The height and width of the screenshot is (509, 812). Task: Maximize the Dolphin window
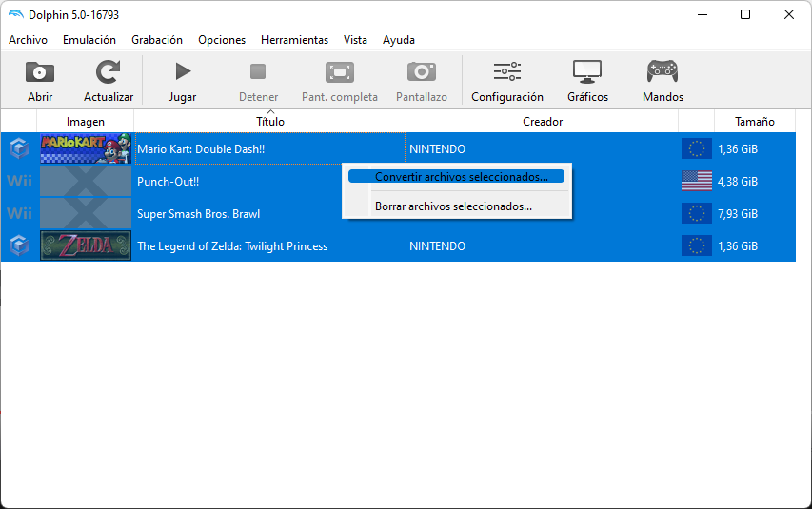[x=745, y=14]
